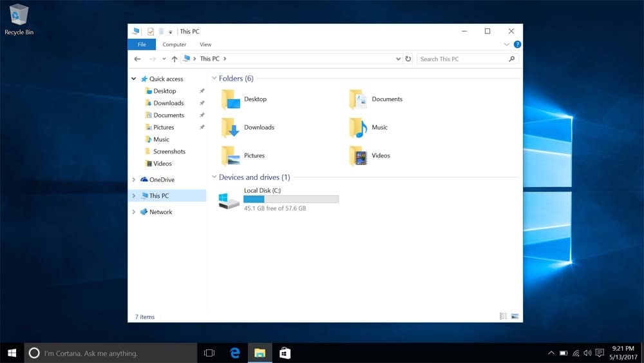Click the blue Help icon

coord(517,44)
